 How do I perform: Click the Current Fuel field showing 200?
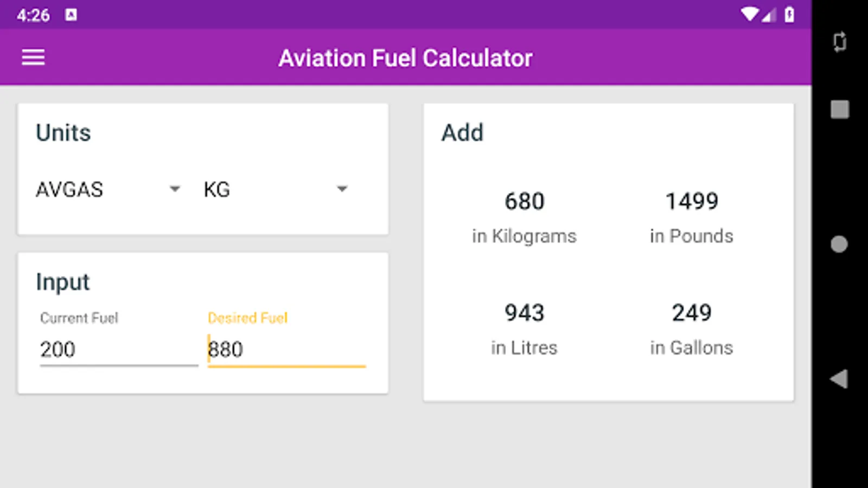click(118, 350)
